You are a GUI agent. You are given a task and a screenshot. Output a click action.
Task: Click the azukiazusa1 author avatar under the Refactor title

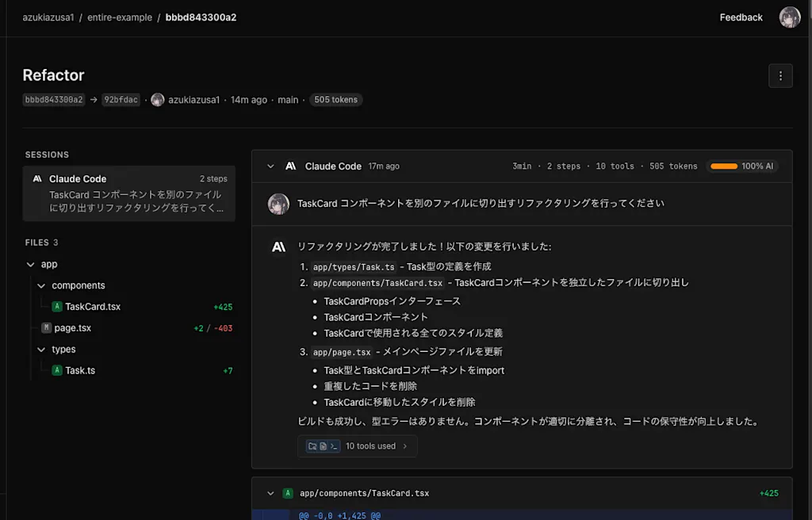[x=158, y=99]
